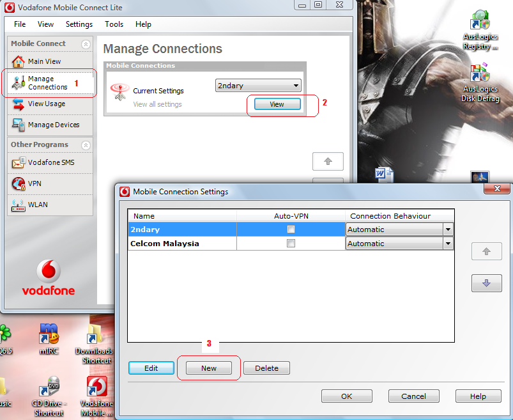The height and width of the screenshot is (420, 513).
Task: Open Current Settings dropdown showing 2ndary
Action: (258, 86)
